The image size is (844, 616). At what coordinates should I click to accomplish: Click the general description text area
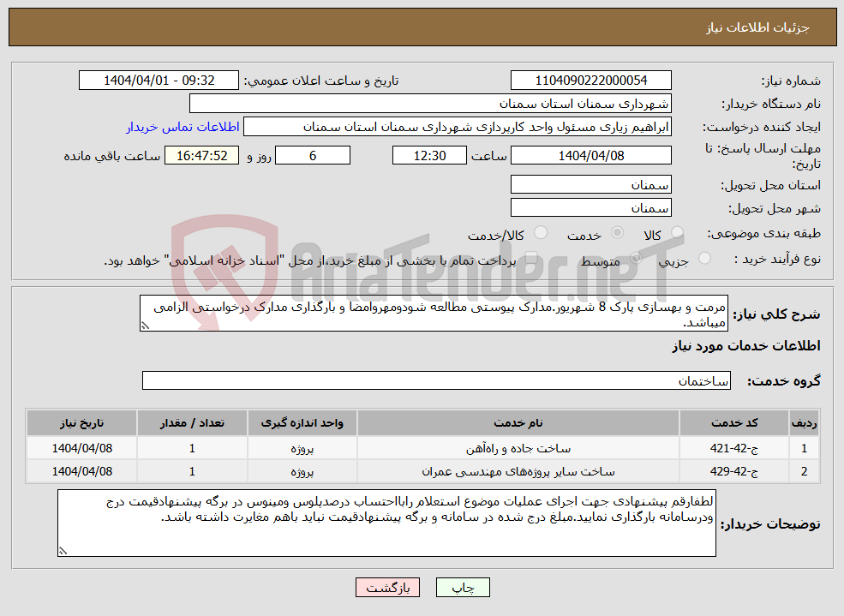point(434,313)
